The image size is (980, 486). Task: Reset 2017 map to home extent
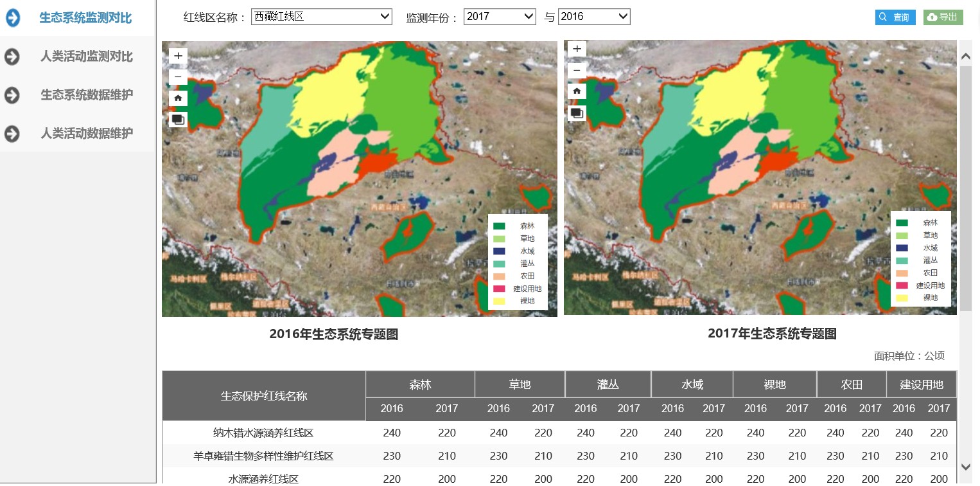(577, 91)
